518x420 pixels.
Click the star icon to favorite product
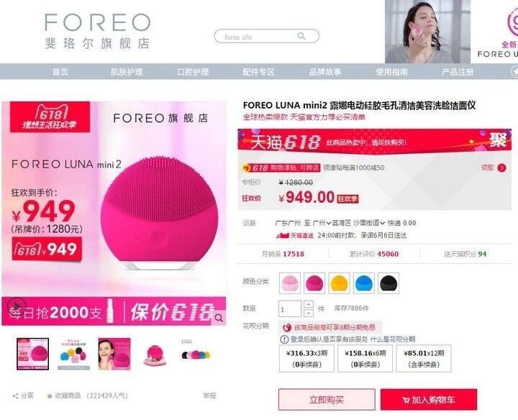click(50, 396)
